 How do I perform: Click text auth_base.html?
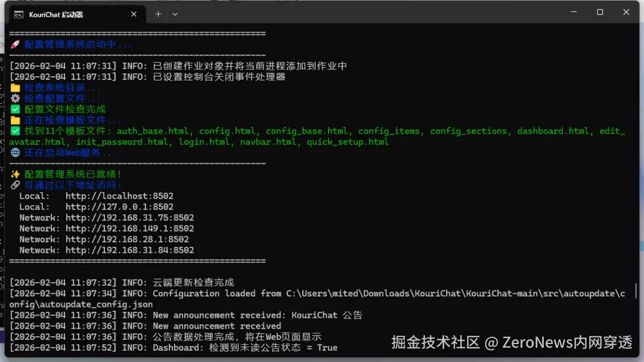tap(153, 131)
